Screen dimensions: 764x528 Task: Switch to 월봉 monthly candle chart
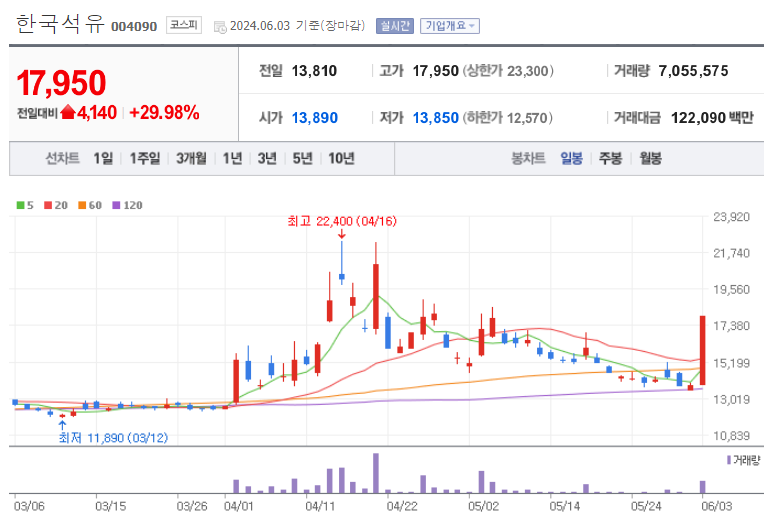tap(650, 158)
